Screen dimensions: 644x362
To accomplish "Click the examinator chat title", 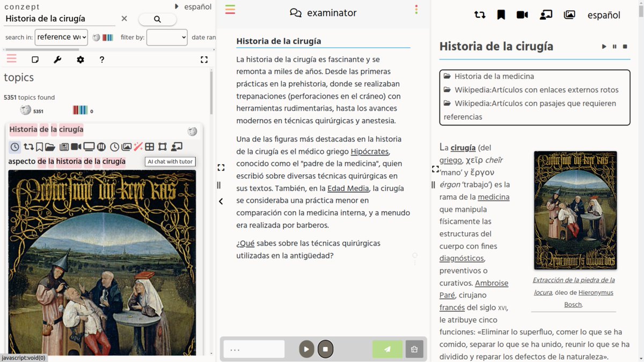I will 323,13.
